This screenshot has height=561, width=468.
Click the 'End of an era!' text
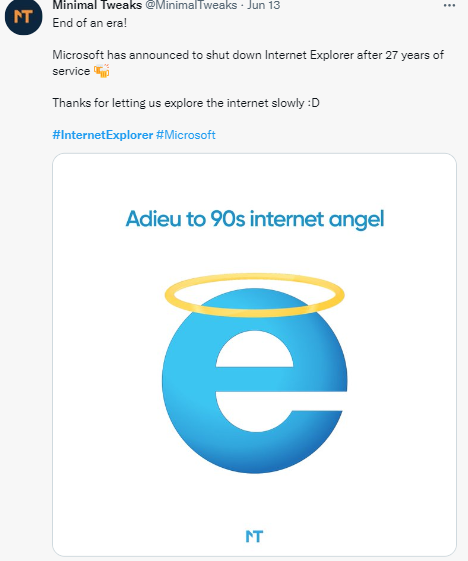[x=90, y=23]
